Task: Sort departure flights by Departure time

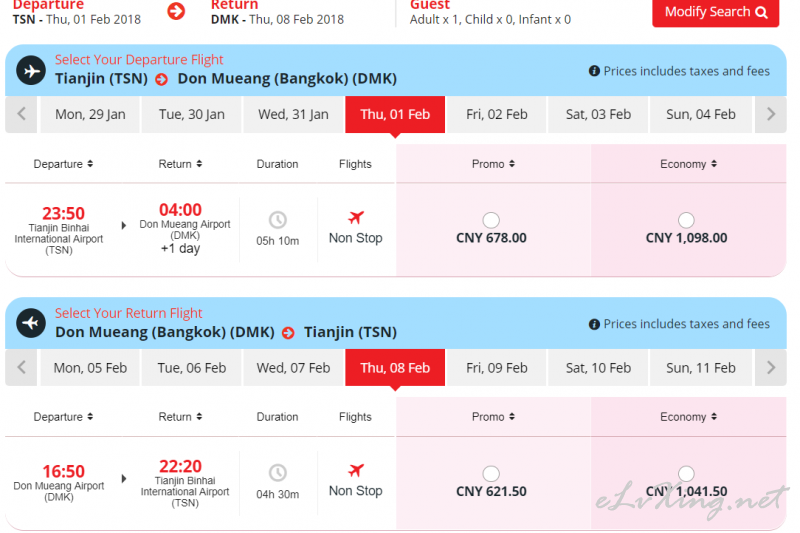Action: point(63,164)
